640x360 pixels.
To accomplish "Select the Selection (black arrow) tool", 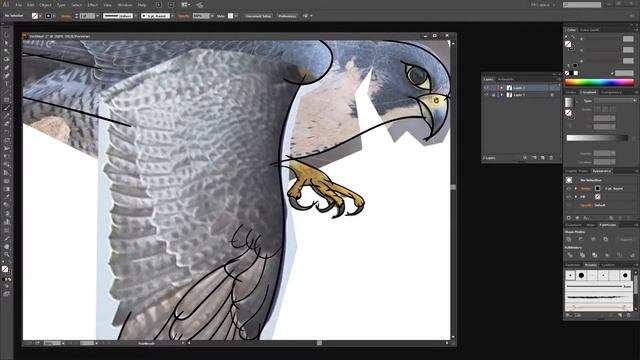I will (x=6, y=36).
